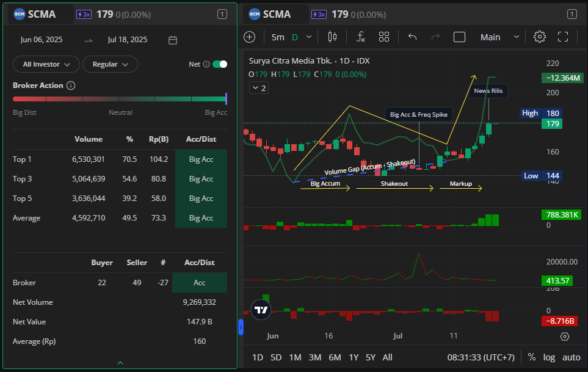Image resolution: width=588 pixels, height=372 pixels.
Task: Toggle log scale on chart
Action: [549, 357]
